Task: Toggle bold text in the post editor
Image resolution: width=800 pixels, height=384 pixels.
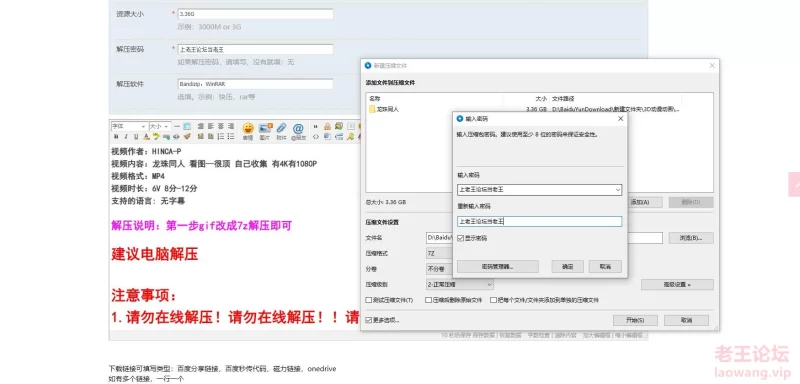Action: [116, 137]
